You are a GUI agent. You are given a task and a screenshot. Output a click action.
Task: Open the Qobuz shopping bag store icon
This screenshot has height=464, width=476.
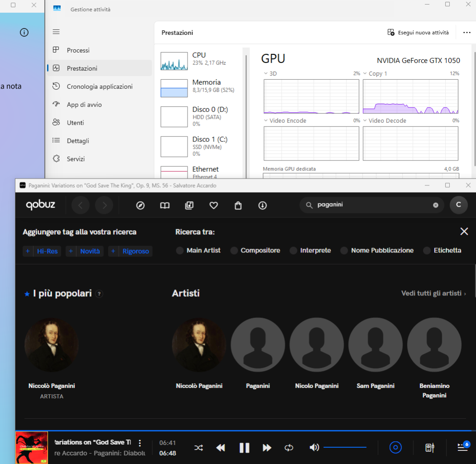pyautogui.click(x=238, y=205)
